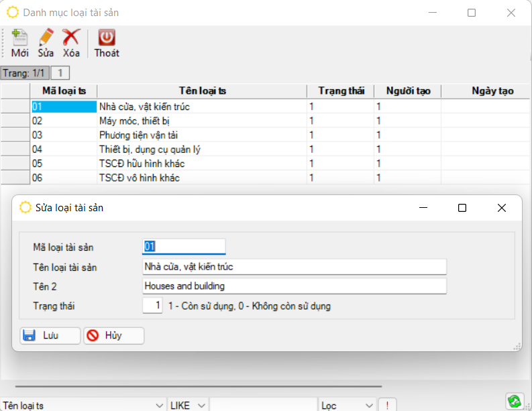The height and width of the screenshot is (411, 532).
Task: Click the Tên 2 field with Houses and building
Action: 294,286
